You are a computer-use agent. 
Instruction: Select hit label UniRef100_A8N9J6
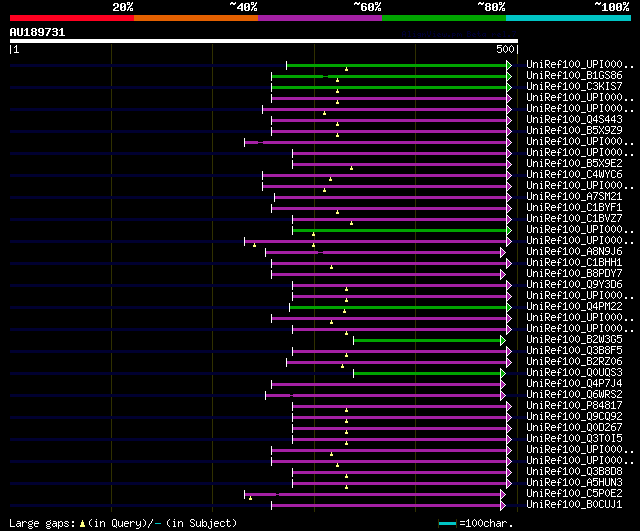tap(574, 252)
